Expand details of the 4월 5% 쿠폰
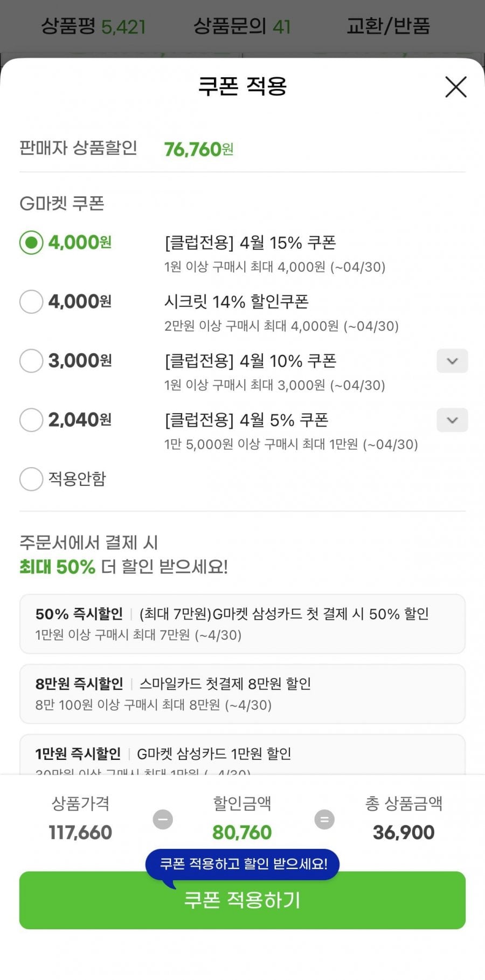This screenshot has width=485, height=980. click(452, 420)
